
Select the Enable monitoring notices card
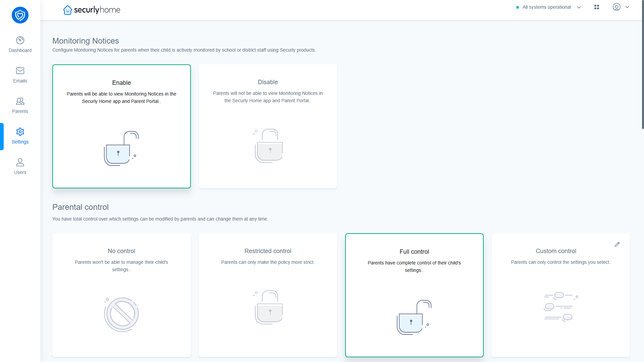[121, 126]
